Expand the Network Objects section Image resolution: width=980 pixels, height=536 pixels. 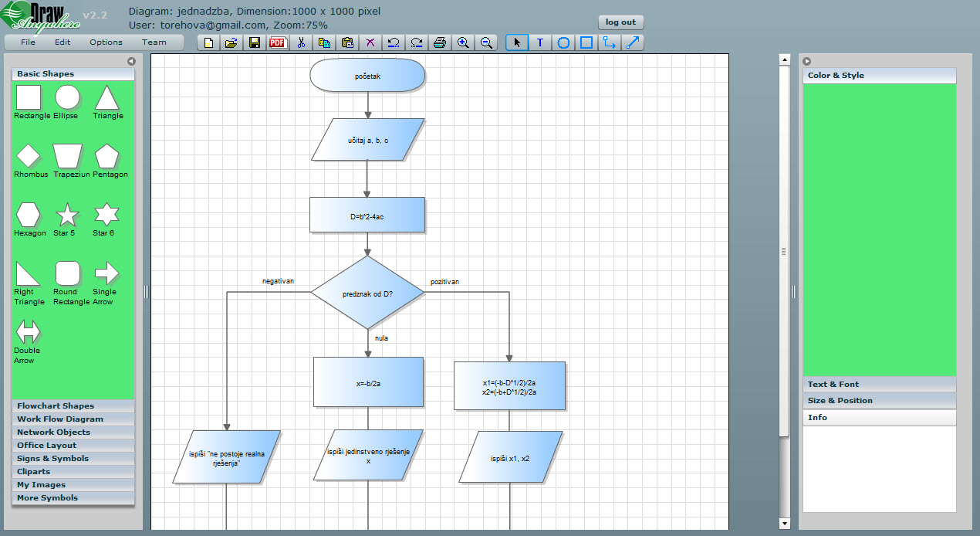click(x=73, y=432)
